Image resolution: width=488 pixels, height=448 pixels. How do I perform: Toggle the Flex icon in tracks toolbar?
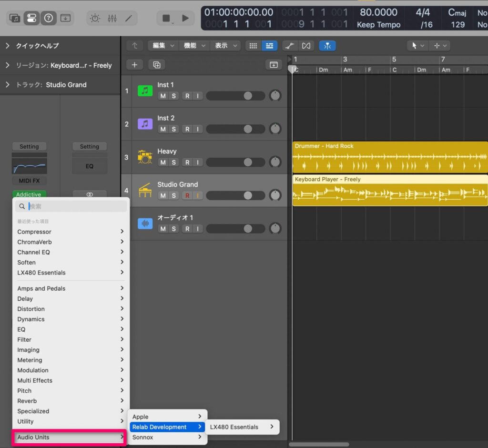click(306, 46)
